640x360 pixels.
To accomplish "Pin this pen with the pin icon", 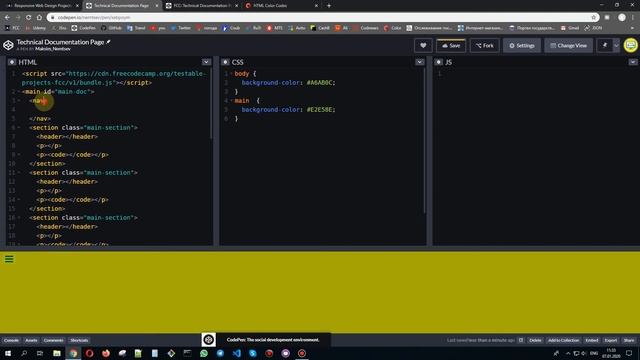I will click(x=604, y=45).
